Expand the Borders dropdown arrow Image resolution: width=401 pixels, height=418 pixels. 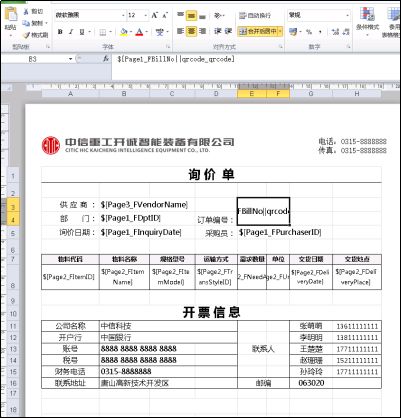click(x=110, y=32)
